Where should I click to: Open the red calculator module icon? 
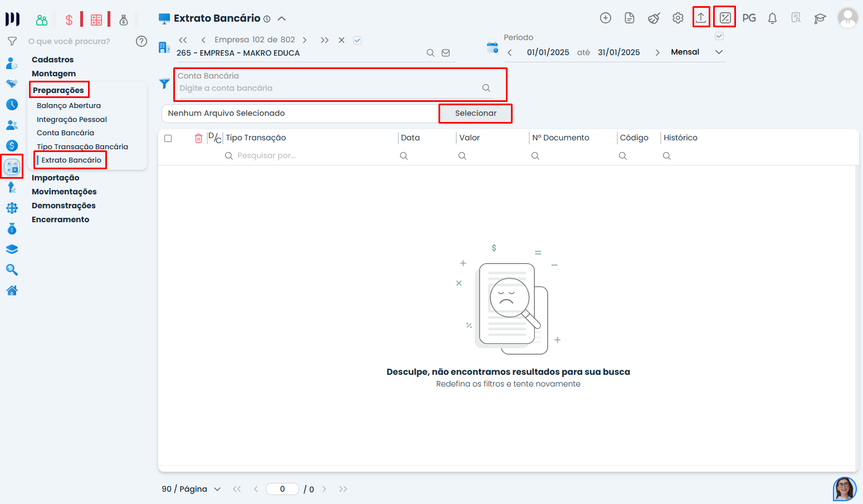pos(96,20)
